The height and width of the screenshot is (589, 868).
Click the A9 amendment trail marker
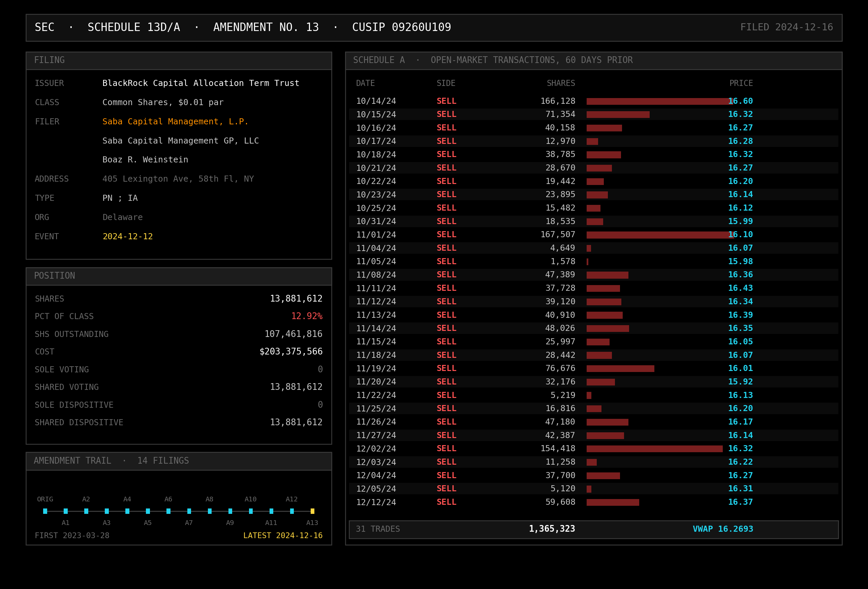pyautogui.click(x=230, y=511)
